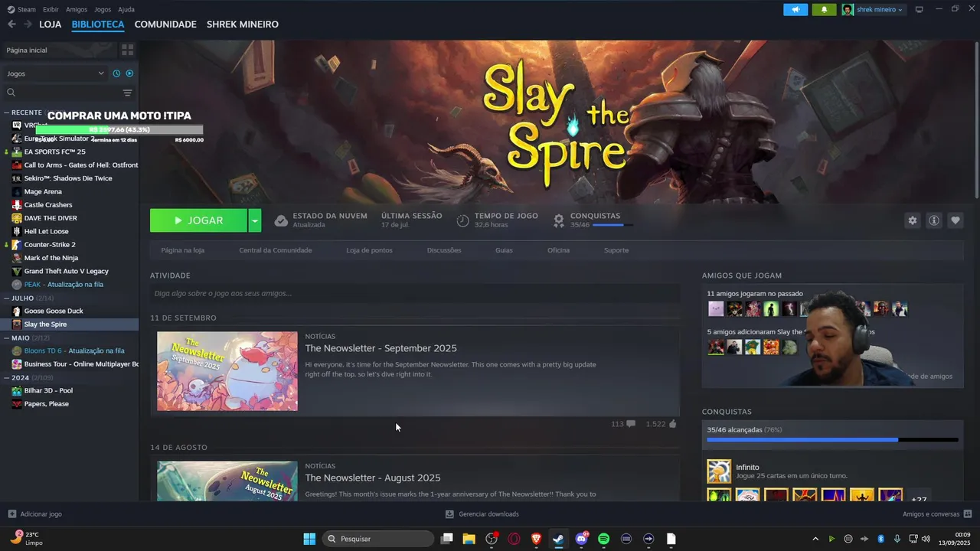Click the library search magnifier icon
This screenshot has width=980, height=551.
(x=11, y=93)
